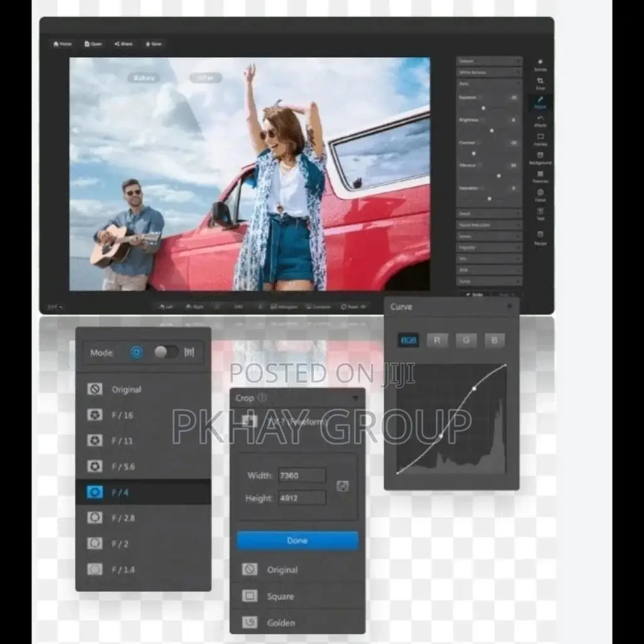
Task: Expand the Curve section in the adjust list
Action: pyautogui.click(x=489, y=281)
